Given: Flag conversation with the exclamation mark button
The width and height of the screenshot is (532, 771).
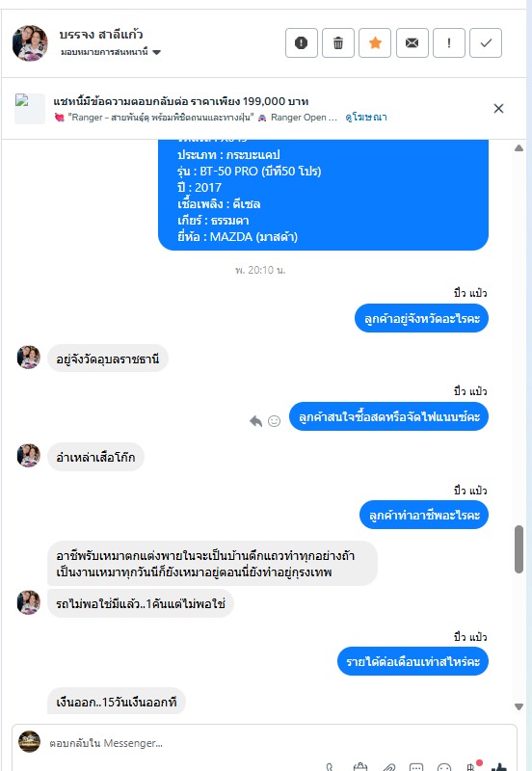Looking at the screenshot, I should point(449,42).
